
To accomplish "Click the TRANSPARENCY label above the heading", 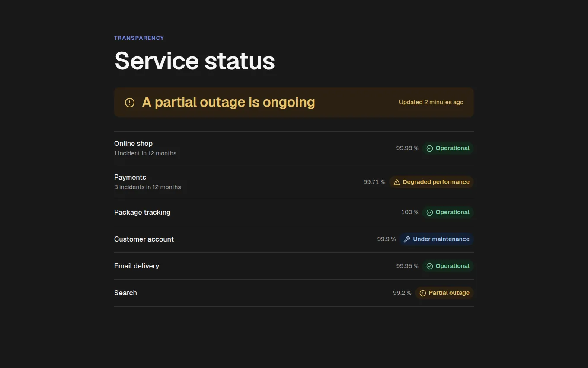I will (139, 38).
